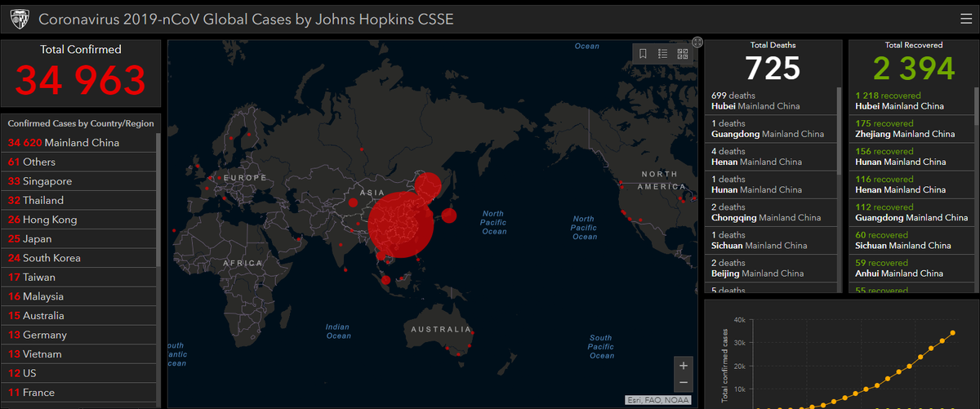The height and width of the screenshot is (409, 980).
Task: Select Germany in the country list
Action: click(78, 335)
